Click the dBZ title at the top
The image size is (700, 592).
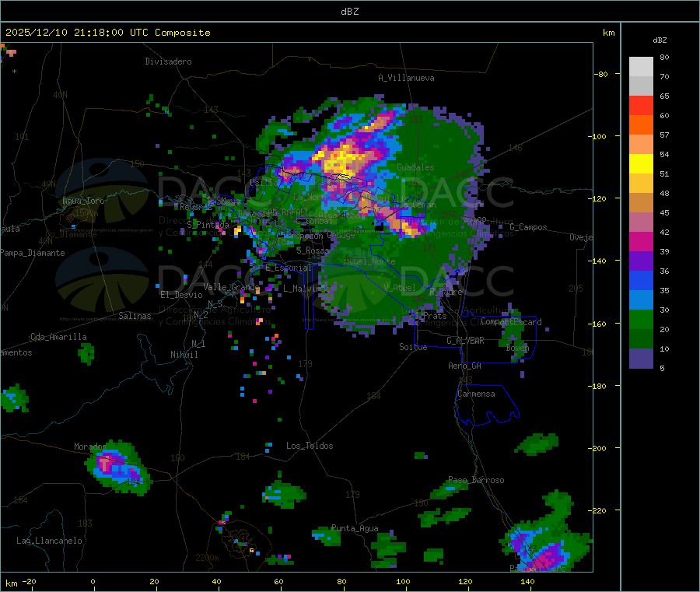click(x=349, y=12)
